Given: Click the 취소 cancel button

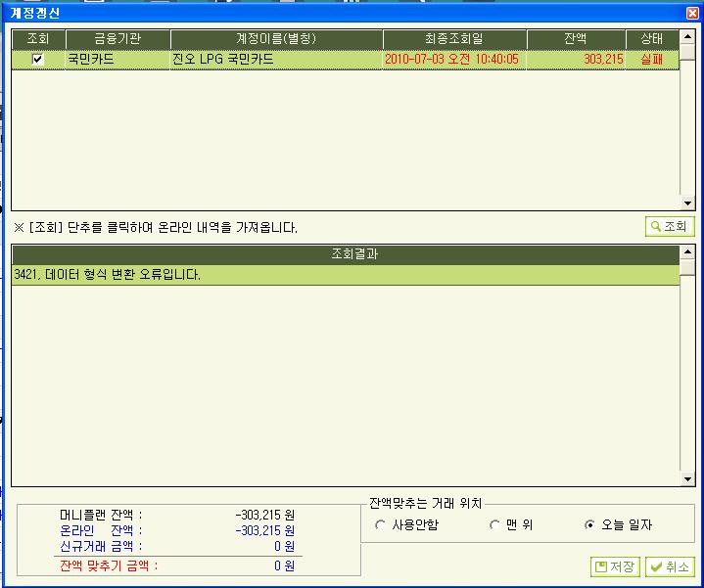Looking at the screenshot, I should click(x=670, y=567).
